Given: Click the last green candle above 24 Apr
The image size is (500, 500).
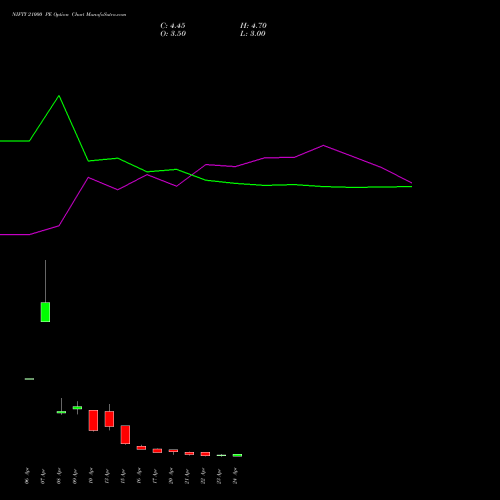Looking at the screenshot, I should [237, 455].
